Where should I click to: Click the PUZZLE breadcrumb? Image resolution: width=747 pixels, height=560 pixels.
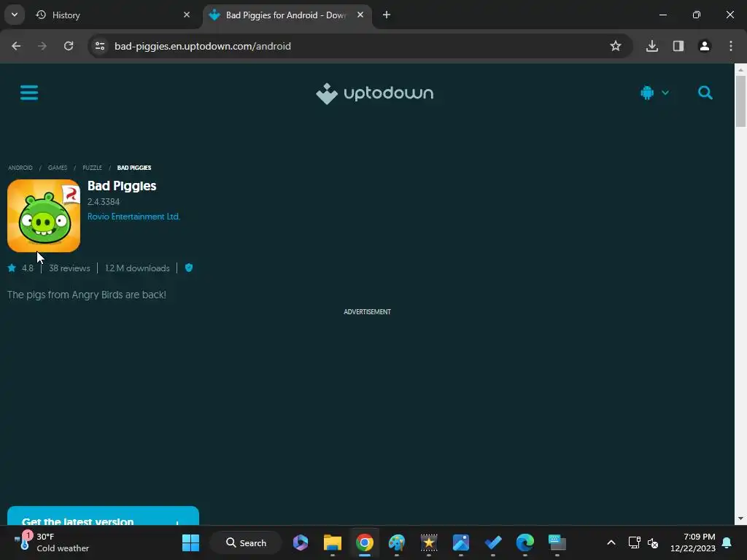[93, 168]
